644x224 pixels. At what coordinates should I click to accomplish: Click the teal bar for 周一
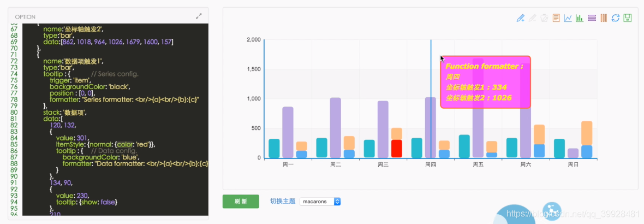pos(274,149)
